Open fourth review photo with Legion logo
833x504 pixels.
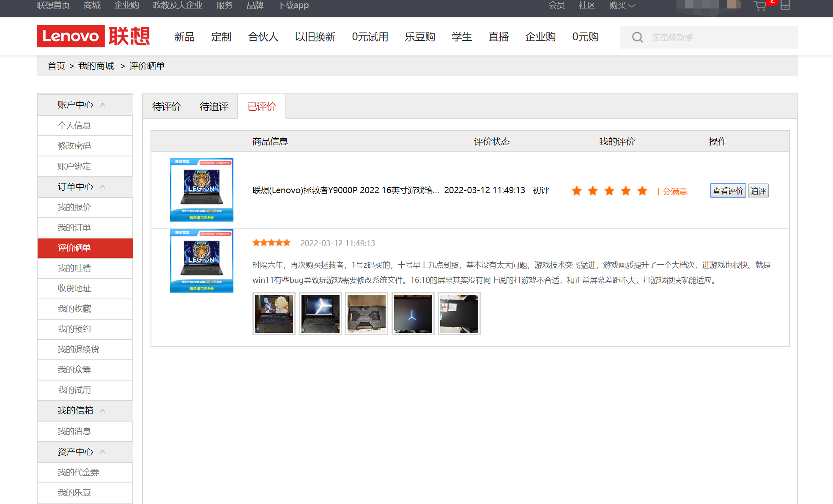[413, 314]
